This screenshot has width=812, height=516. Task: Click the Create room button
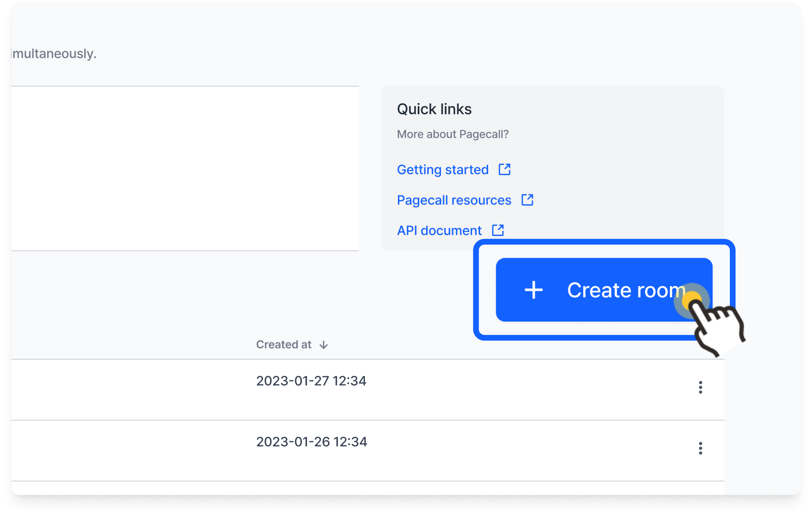coord(604,290)
